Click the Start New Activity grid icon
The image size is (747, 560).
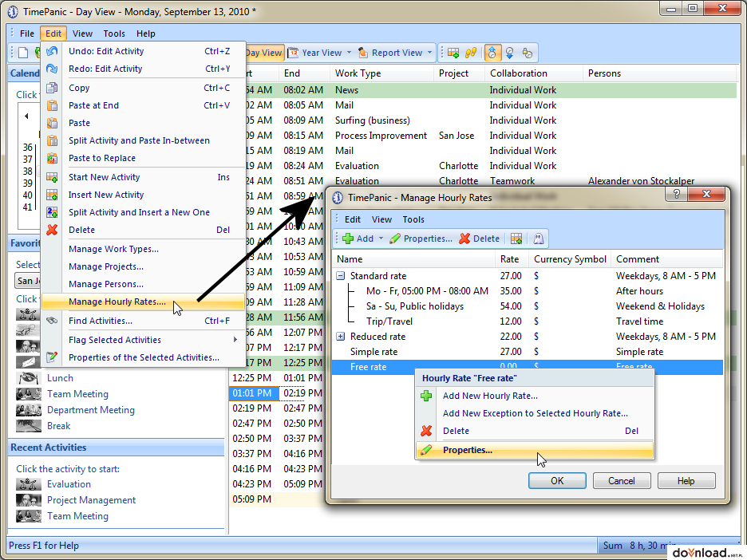[52, 177]
